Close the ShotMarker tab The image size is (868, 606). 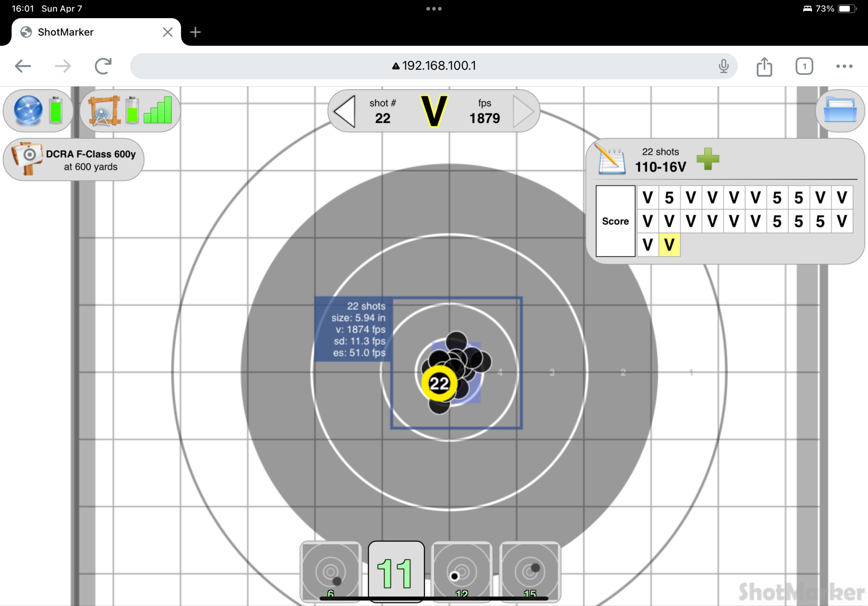pos(168,32)
